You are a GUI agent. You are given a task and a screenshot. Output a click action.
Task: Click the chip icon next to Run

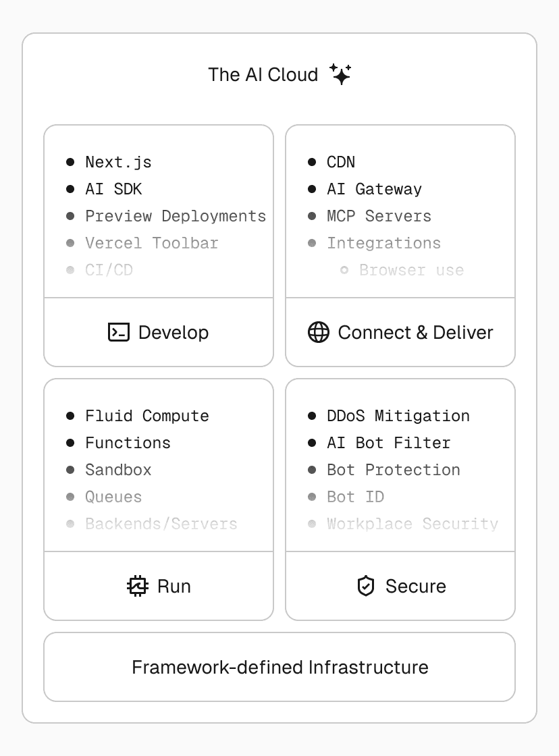coord(138,586)
